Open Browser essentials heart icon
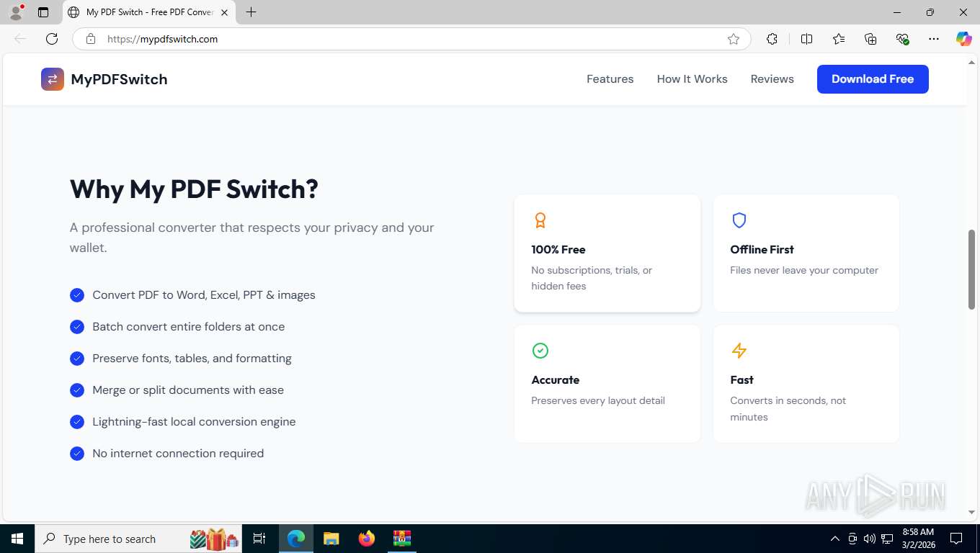Viewport: 980px width, 553px height. click(x=902, y=39)
